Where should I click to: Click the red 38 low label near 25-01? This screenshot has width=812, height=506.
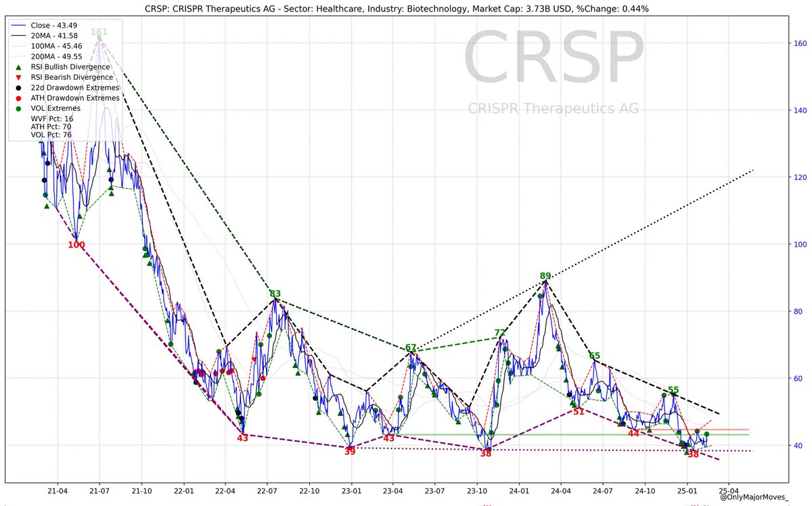point(693,455)
